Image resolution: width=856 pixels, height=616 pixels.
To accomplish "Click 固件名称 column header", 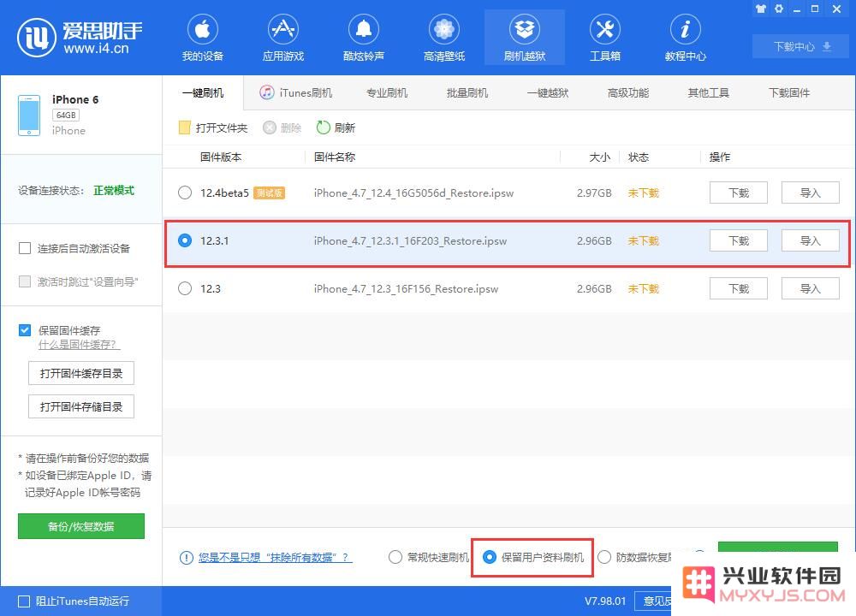I will [334, 157].
